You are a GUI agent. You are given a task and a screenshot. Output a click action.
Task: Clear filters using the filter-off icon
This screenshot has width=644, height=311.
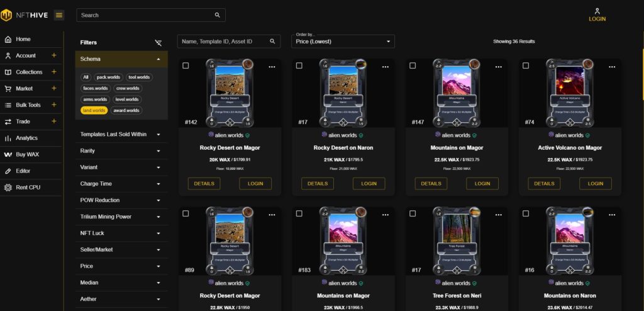coord(158,43)
